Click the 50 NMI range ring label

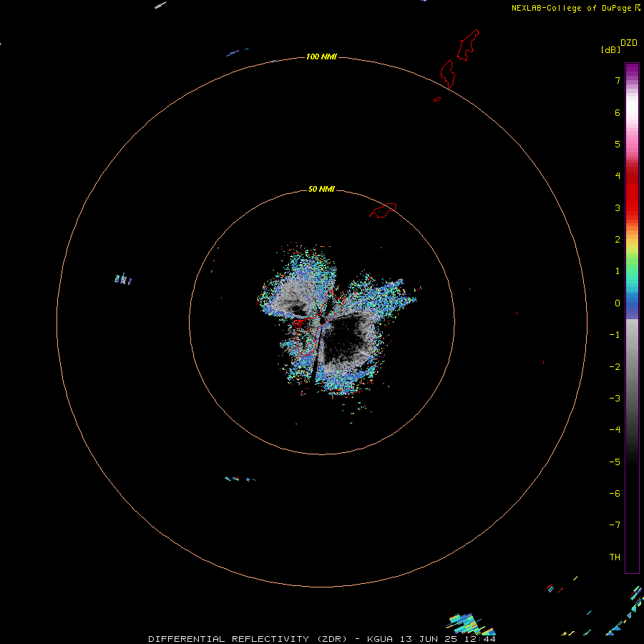pos(321,189)
